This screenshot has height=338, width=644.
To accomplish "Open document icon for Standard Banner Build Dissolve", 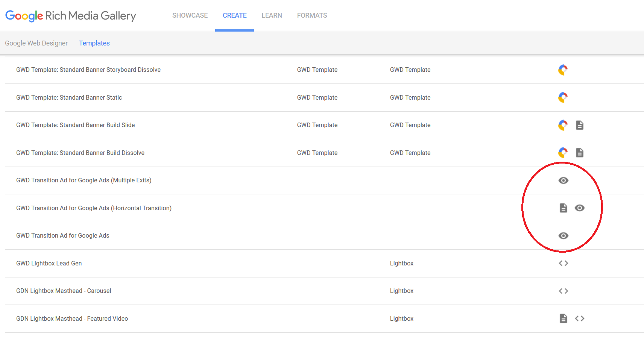I will point(580,153).
